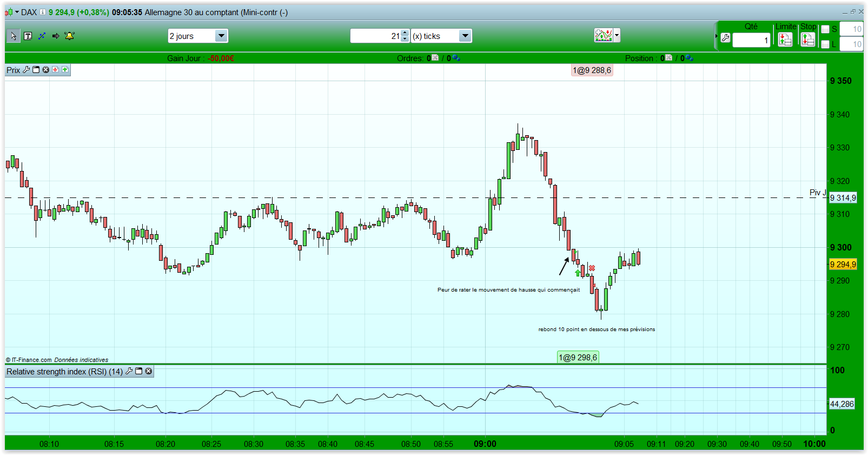Click the candlestick chart style icon beside DAX
Screen dimensions: 868x455
9,12
